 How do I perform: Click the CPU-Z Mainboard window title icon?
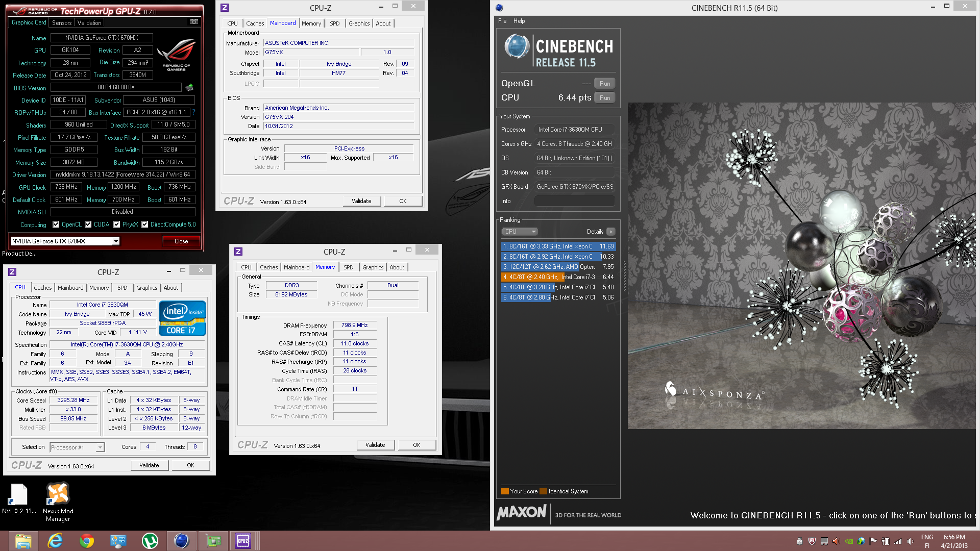point(225,8)
